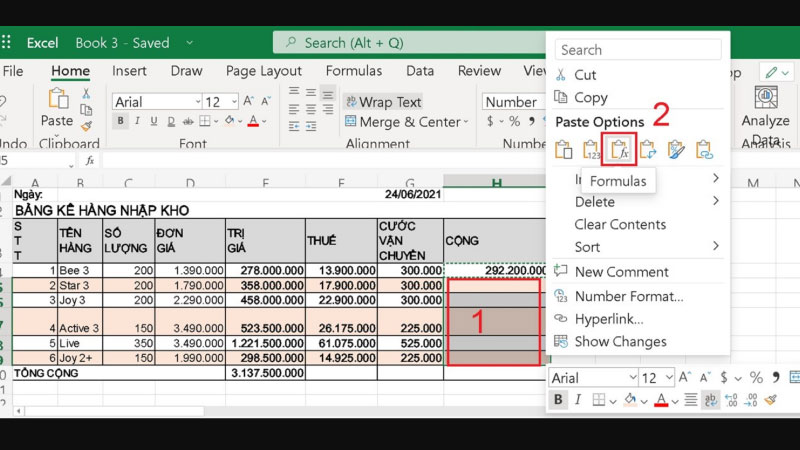Open the Book 3 - Saved dropdown chevron
The image size is (800, 450).
pyautogui.click(x=190, y=43)
